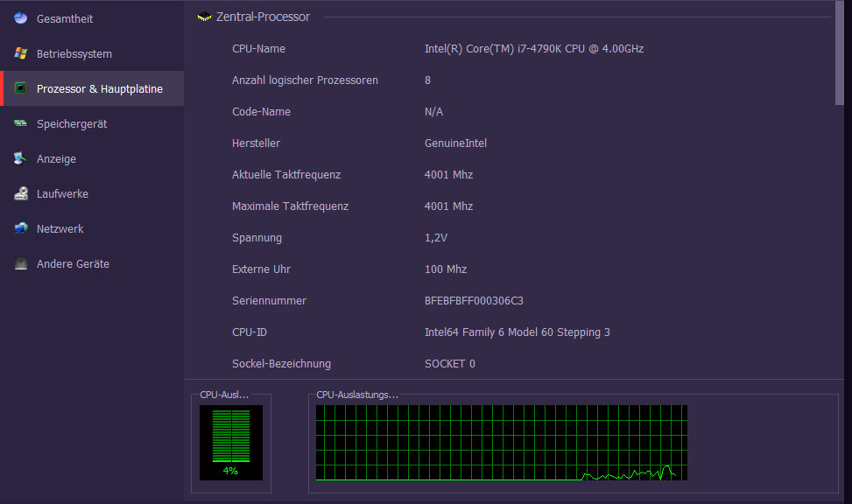Go to Speichergerät section
The image size is (852, 504).
pos(92,123)
